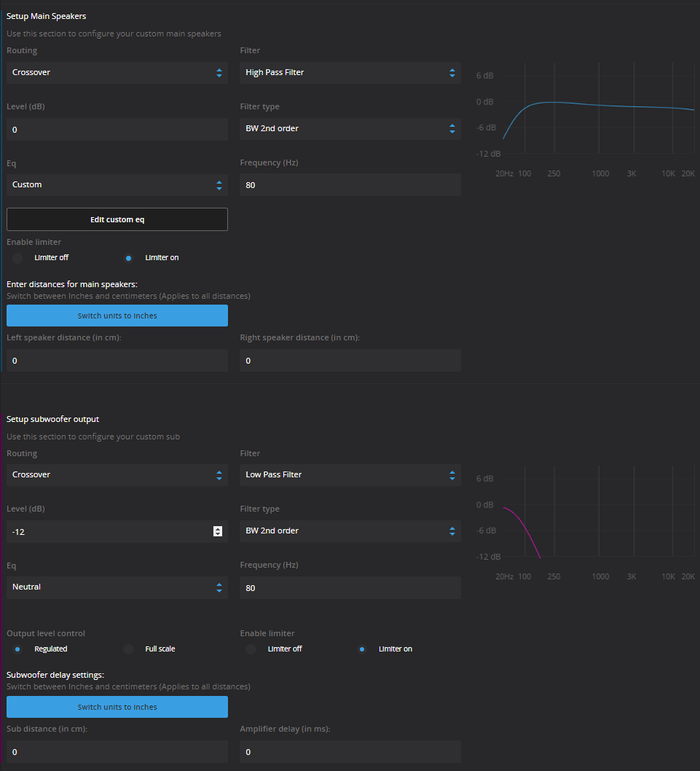Image resolution: width=700 pixels, height=771 pixels.
Task: Click the Edit custom eq button
Action: click(117, 219)
